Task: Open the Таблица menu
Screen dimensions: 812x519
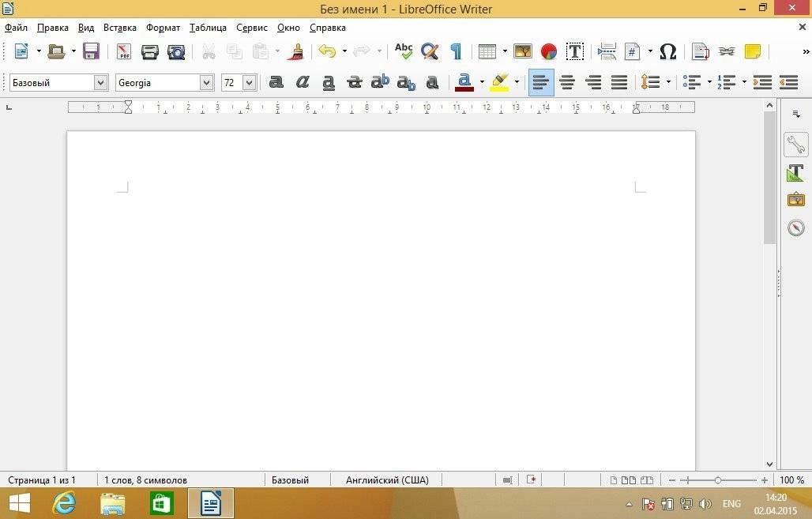Action: pos(208,28)
